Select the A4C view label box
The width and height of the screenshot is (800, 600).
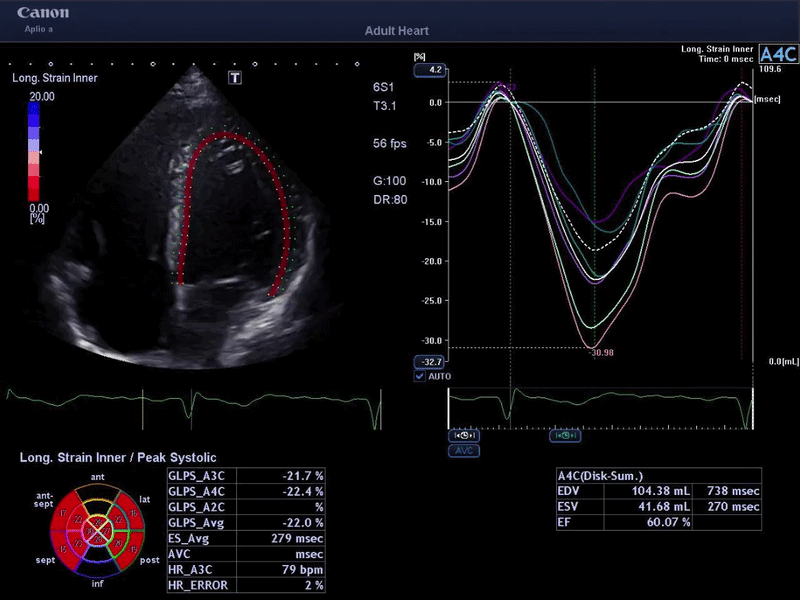click(x=778, y=54)
